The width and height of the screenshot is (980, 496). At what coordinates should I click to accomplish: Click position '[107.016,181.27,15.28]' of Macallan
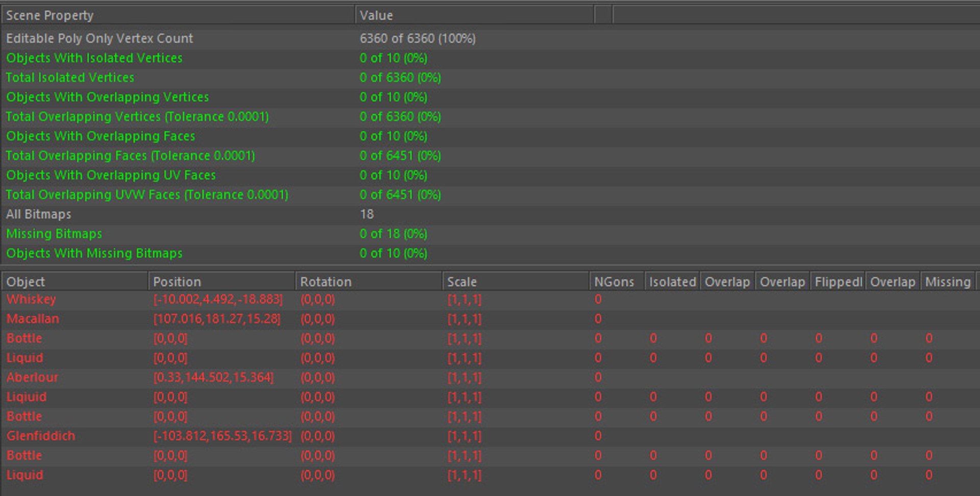(x=217, y=319)
